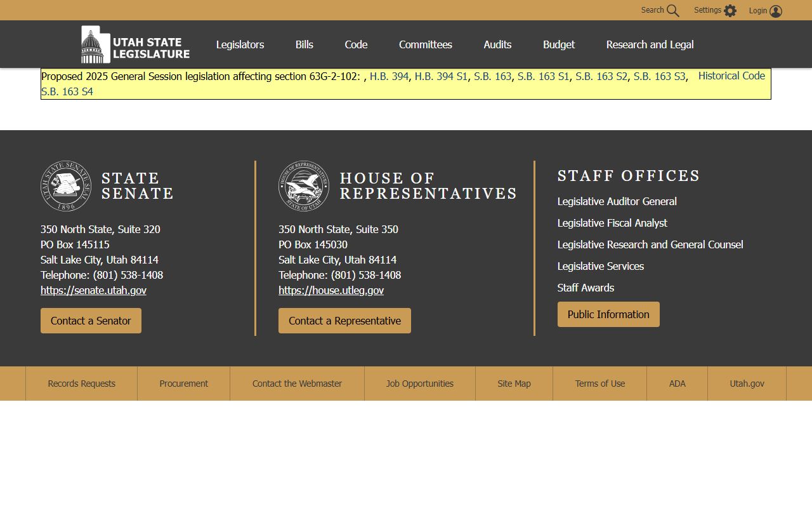Open bill S.B. 163 S4 link
The image size is (812, 508).
click(67, 91)
